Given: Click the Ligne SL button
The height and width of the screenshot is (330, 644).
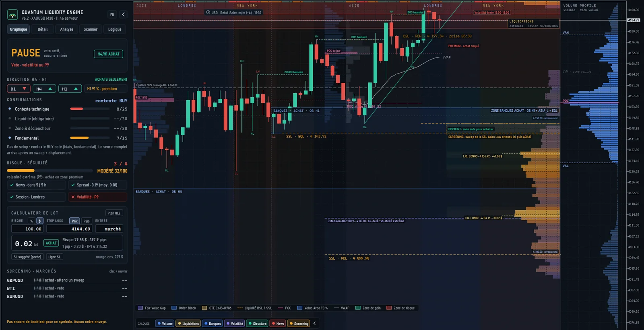Looking at the screenshot, I should 54,257.
